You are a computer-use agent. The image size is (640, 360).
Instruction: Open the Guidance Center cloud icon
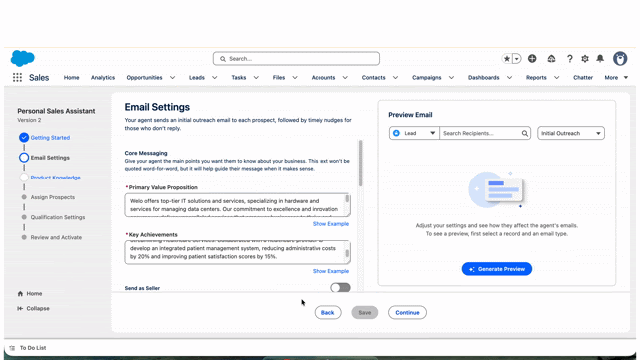[x=551, y=59]
